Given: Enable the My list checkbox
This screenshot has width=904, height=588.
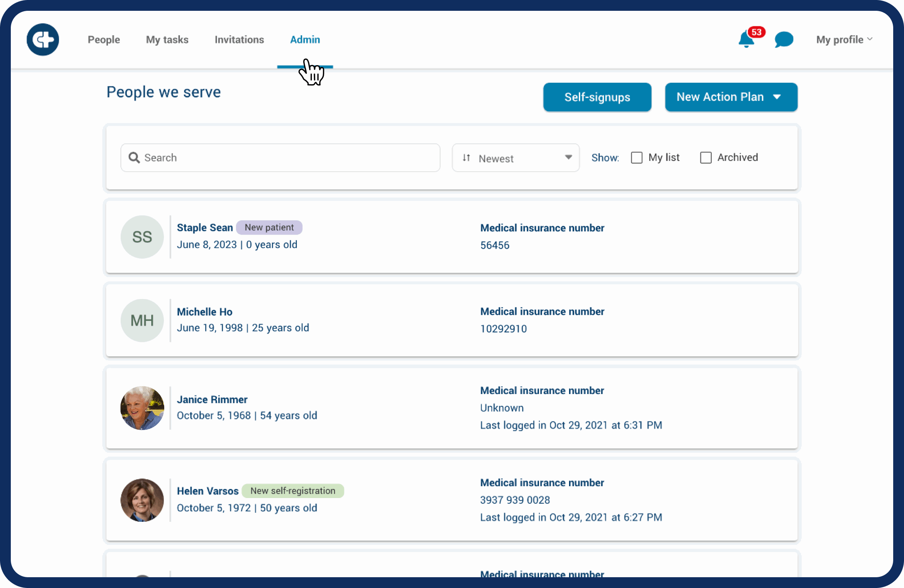Looking at the screenshot, I should (x=637, y=158).
